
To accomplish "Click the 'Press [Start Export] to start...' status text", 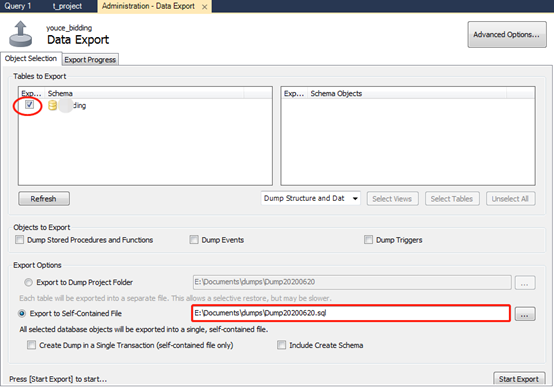I will pyautogui.click(x=58, y=379).
